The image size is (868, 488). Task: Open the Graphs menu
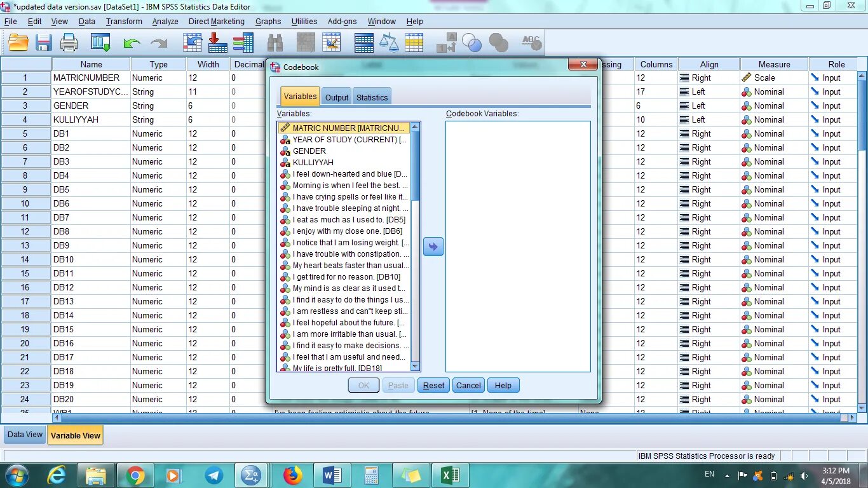[x=268, y=21]
